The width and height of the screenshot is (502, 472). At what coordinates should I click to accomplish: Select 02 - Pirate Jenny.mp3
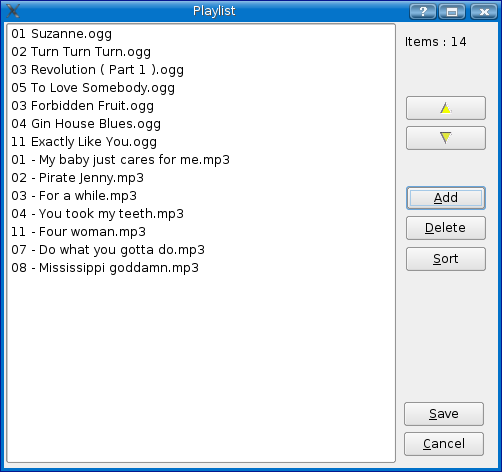201,178
